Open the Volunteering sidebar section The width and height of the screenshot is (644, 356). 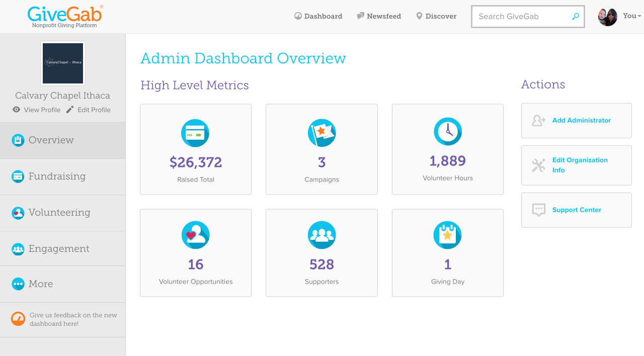(59, 213)
